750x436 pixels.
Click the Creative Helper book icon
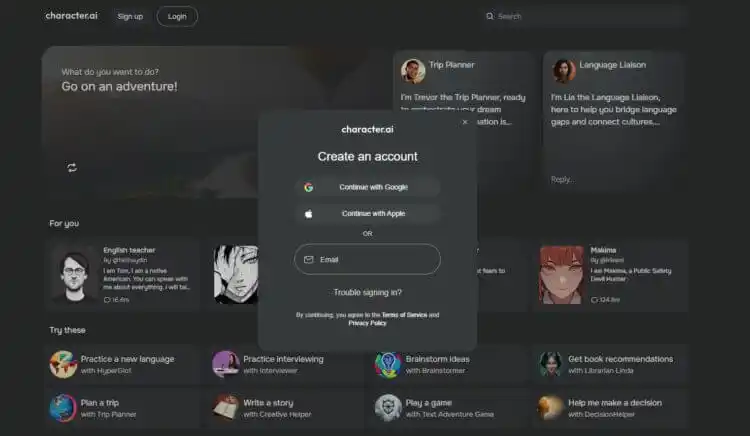226,408
